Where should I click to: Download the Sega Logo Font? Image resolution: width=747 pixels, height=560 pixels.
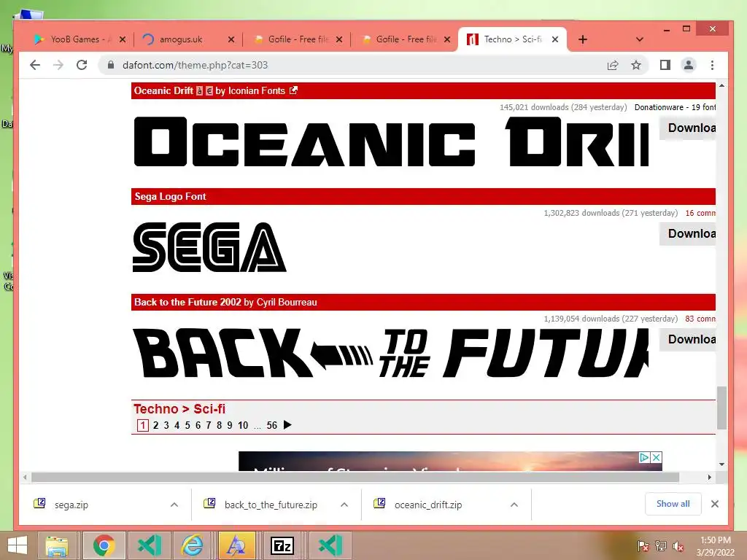click(x=688, y=234)
